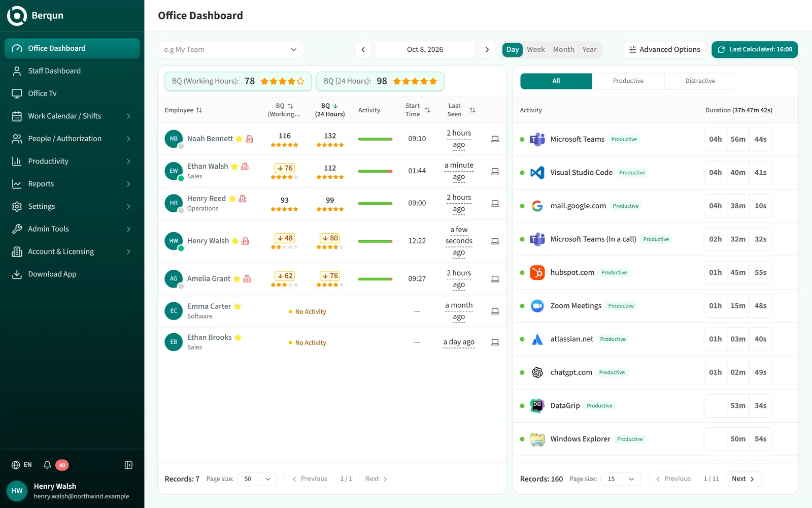Screen dimensions: 812x508
Task: Go to previous date arrow
Action: point(363,49)
